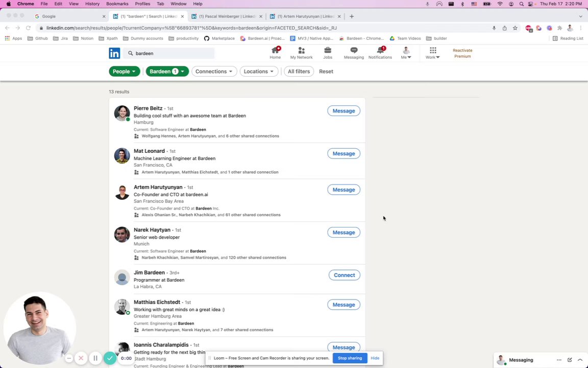The image size is (588, 368).
Task: Message Matthias Eichstedt
Action: pyautogui.click(x=344, y=305)
